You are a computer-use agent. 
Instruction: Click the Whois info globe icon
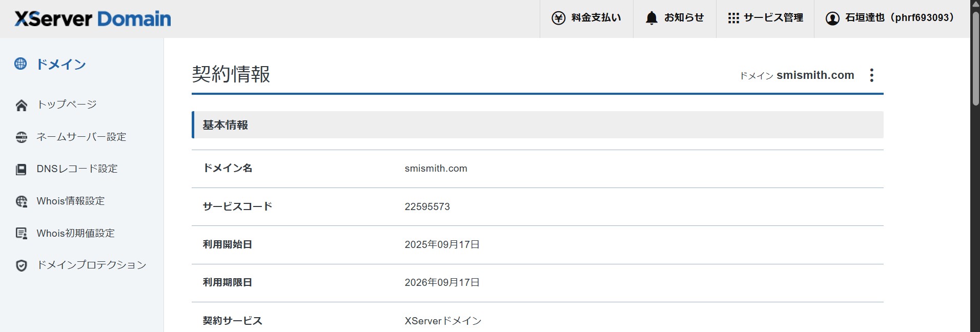[22, 201]
